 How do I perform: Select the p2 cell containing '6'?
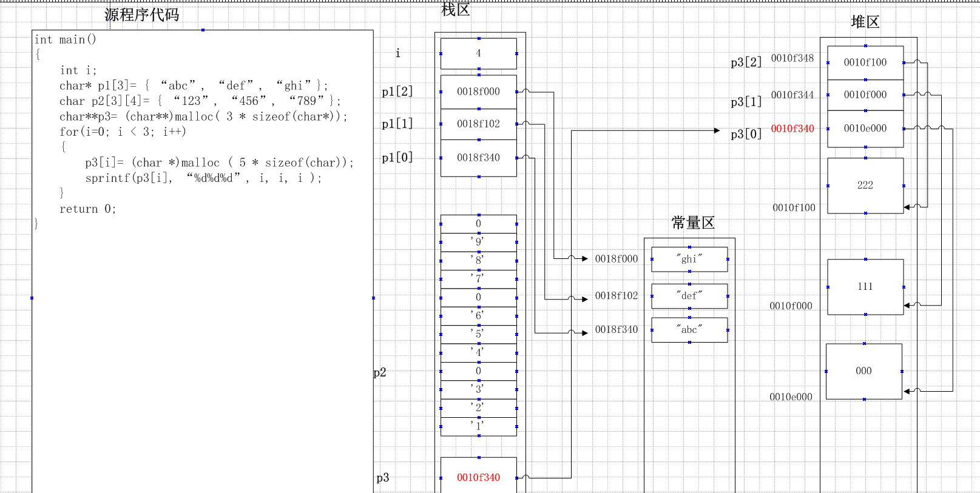coord(479,316)
